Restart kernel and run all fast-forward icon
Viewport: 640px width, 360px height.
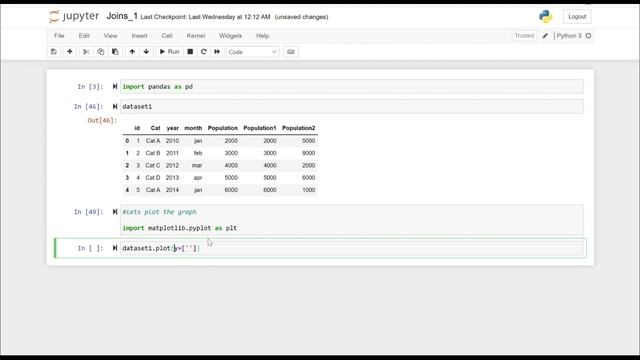[217, 52]
